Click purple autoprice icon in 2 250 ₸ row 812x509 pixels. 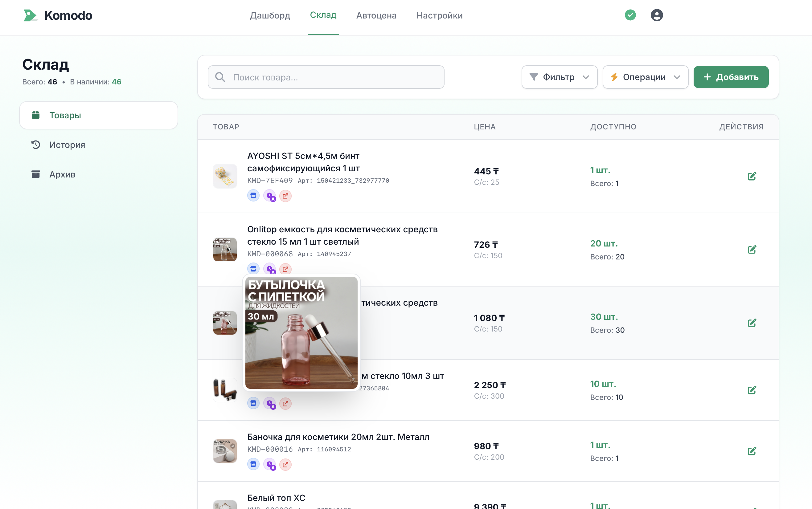coord(269,403)
